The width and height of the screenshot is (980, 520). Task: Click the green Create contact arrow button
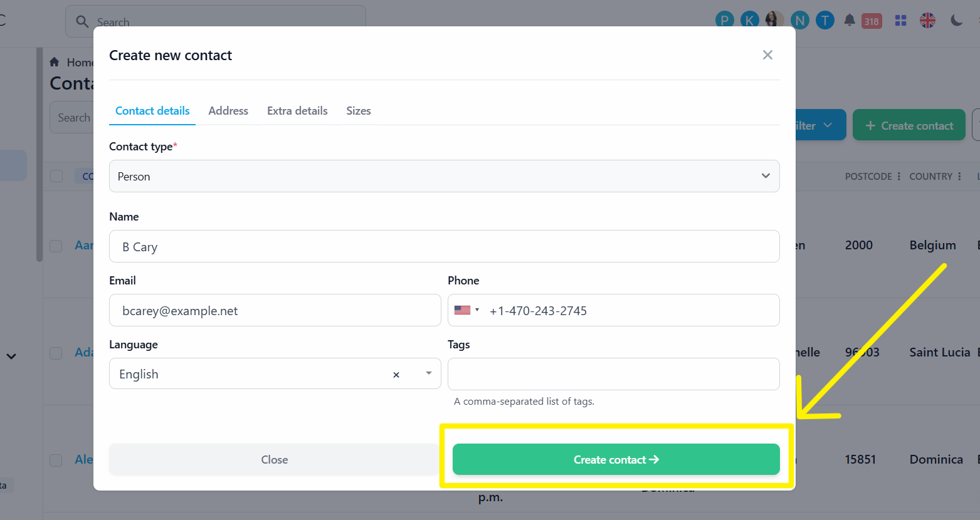(x=616, y=459)
